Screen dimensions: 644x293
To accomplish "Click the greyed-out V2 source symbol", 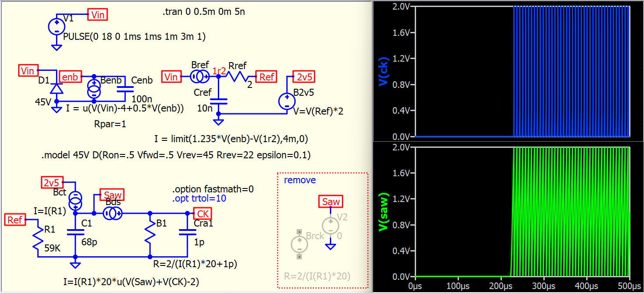I will point(331,226).
